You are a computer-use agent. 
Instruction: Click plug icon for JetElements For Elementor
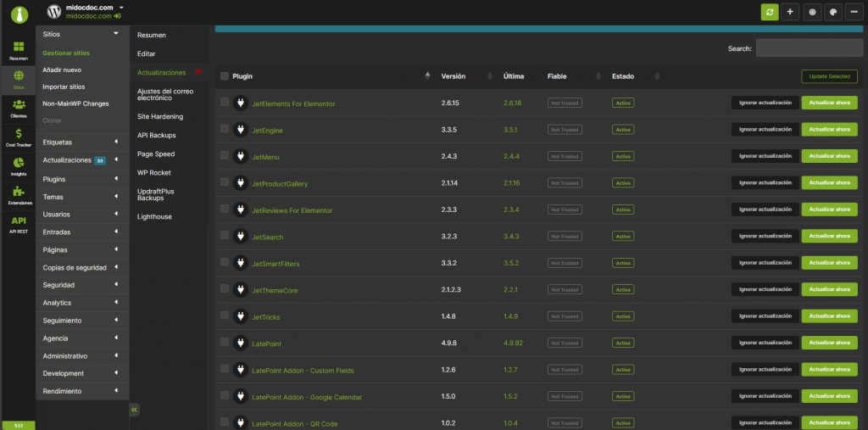click(x=240, y=103)
